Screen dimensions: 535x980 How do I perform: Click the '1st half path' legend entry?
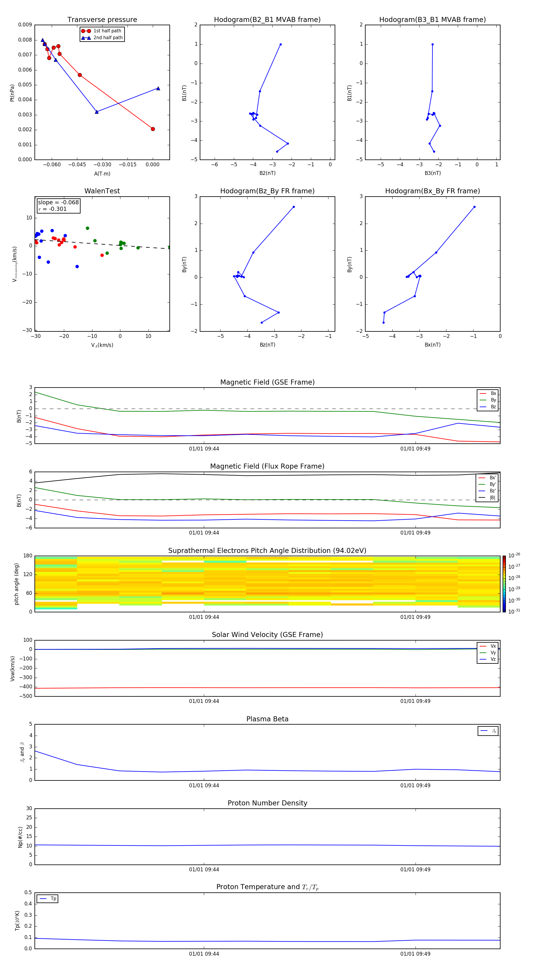tap(101, 31)
